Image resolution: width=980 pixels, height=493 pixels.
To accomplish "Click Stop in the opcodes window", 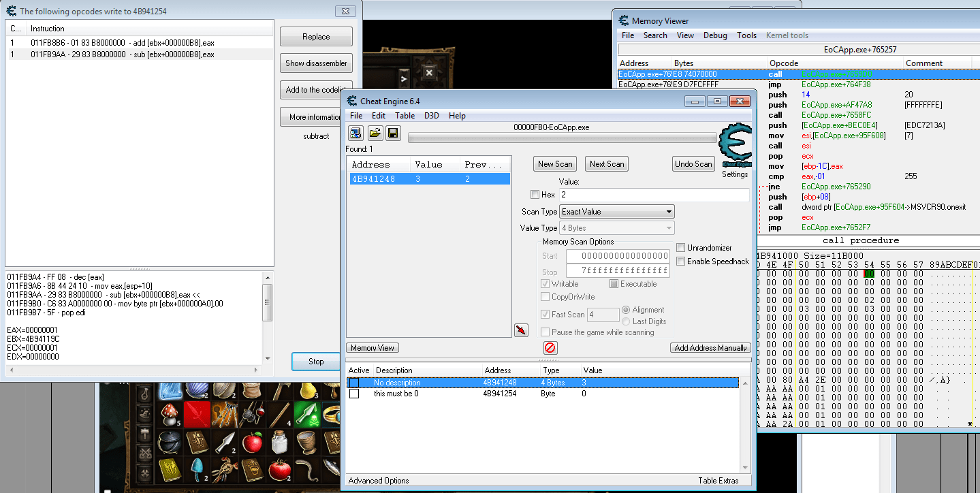I will tap(316, 362).
